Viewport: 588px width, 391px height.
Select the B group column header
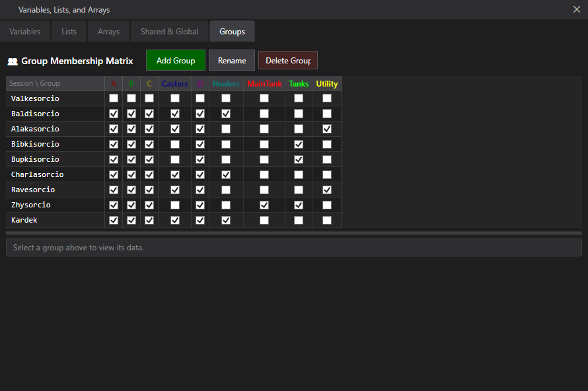(x=131, y=84)
